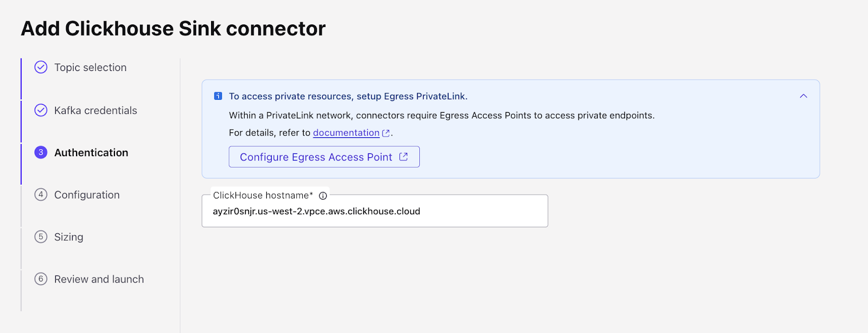This screenshot has height=333, width=868.
Task: Go back to the Topic selection step
Action: [x=90, y=67]
